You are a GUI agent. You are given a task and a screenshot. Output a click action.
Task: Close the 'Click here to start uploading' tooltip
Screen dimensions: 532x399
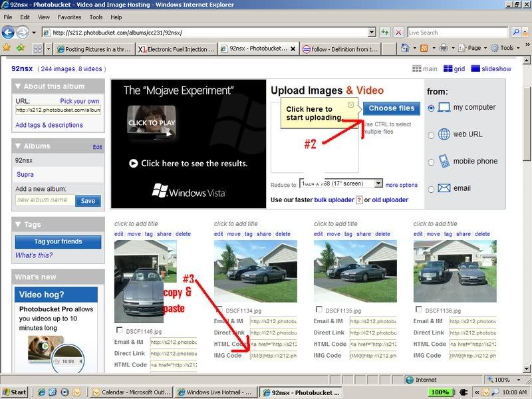(351, 104)
